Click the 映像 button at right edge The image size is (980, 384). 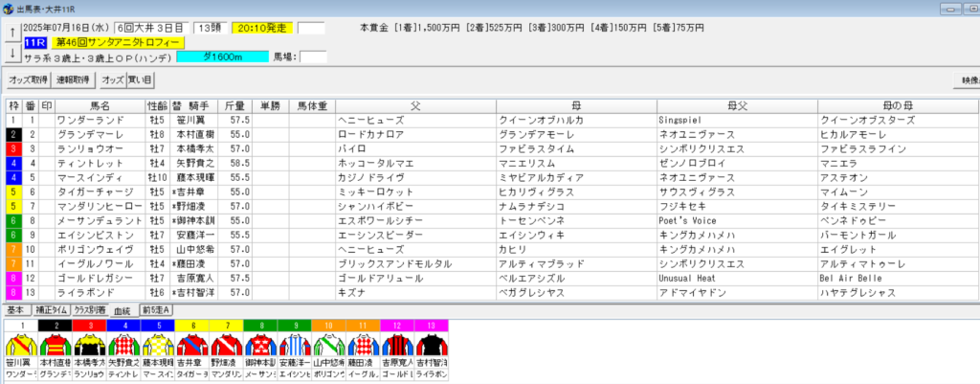[x=967, y=80]
